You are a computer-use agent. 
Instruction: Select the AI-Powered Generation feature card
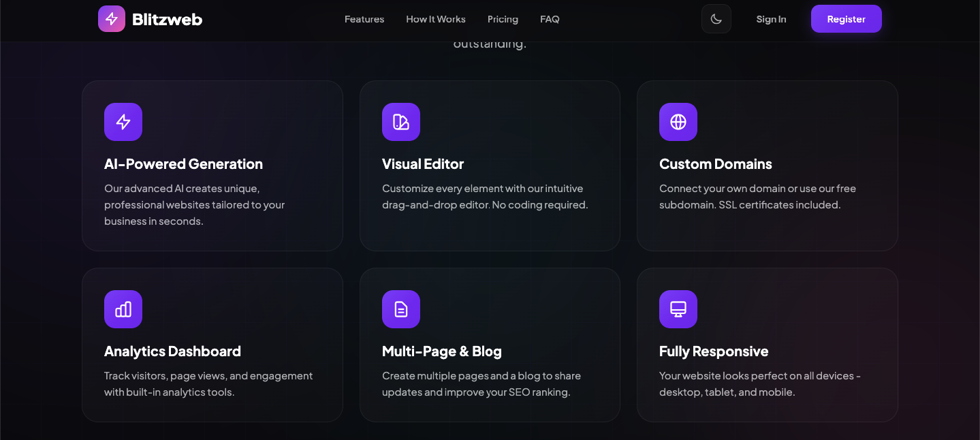tap(212, 166)
